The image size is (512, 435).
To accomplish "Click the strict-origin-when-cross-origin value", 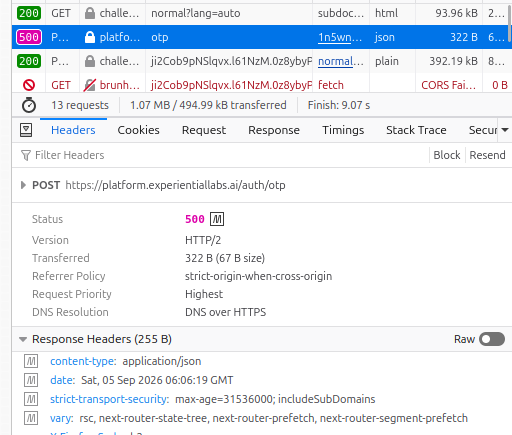I will [258, 276].
